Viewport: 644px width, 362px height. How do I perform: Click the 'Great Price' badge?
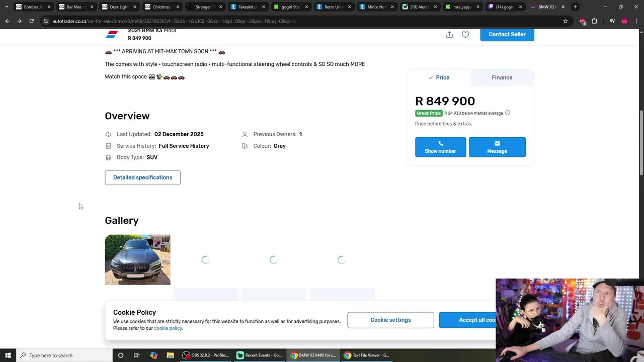click(x=429, y=113)
